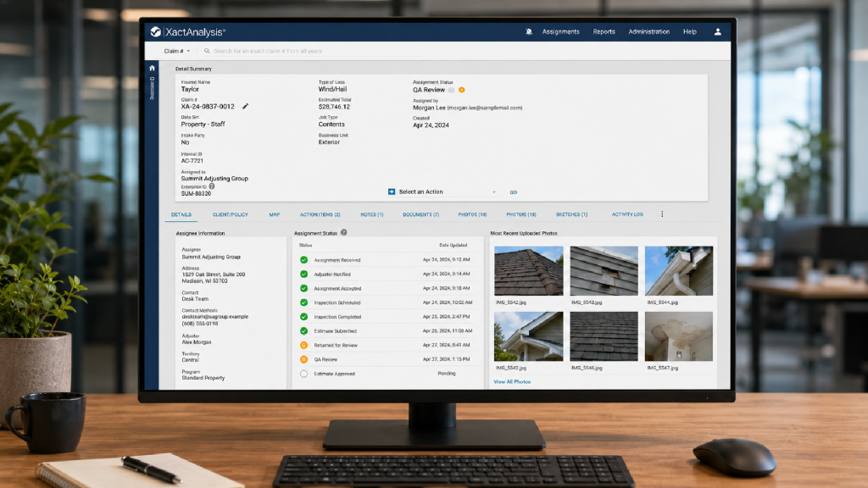Select the empty Estimate Approved status circle
The height and width of the screenshot is (488, 868).
pos(304,374)
